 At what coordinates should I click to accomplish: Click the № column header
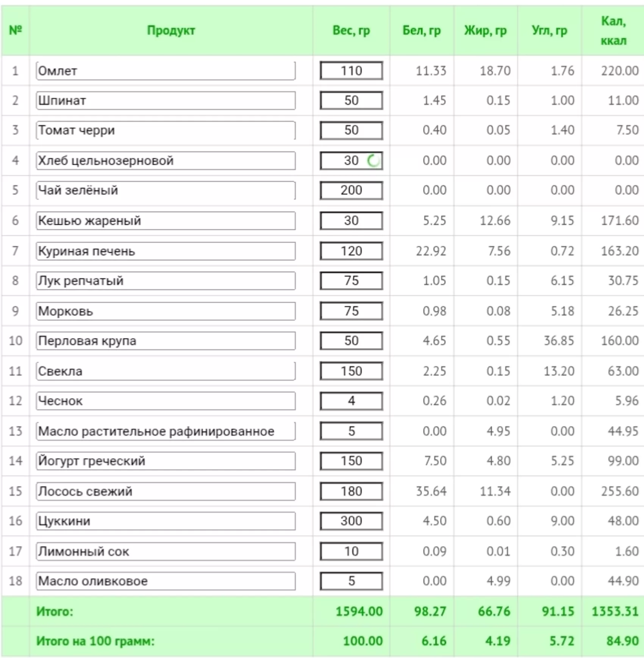point(16,30)
